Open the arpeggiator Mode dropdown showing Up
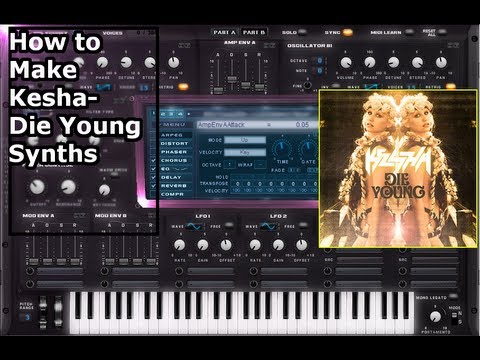Screen dimensions: 480x360 coord(245,140)
